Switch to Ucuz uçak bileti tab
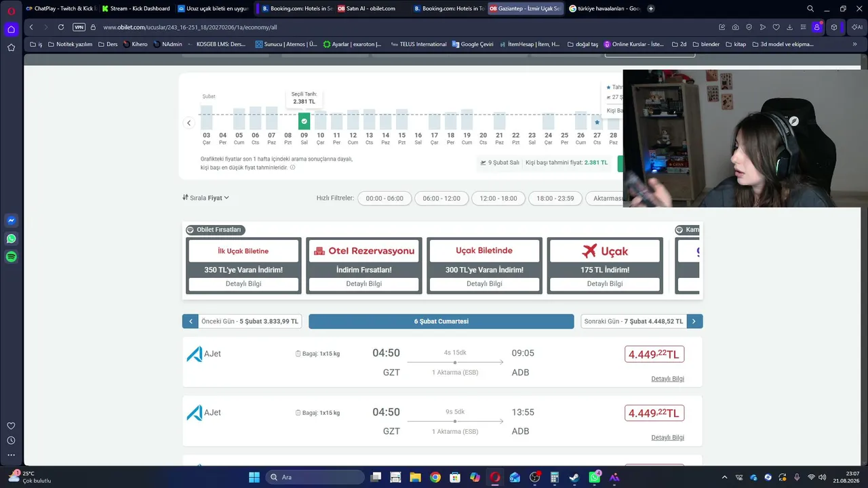 [212, 9]
